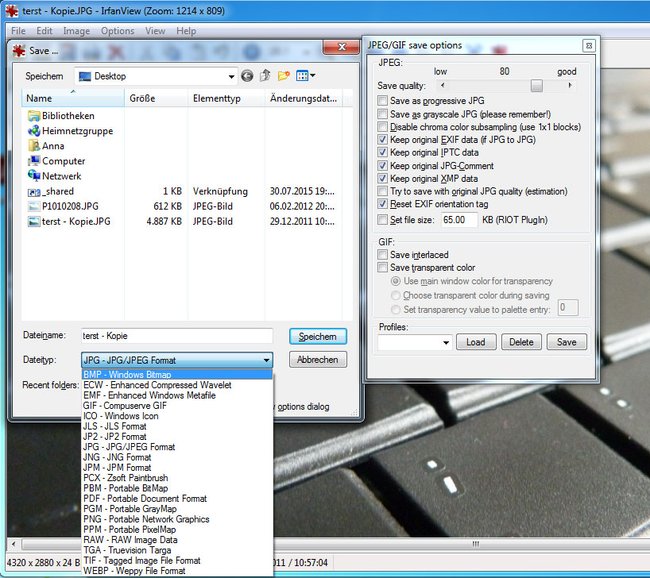Open the File menu
650x578 pixels.
point(18,31)
